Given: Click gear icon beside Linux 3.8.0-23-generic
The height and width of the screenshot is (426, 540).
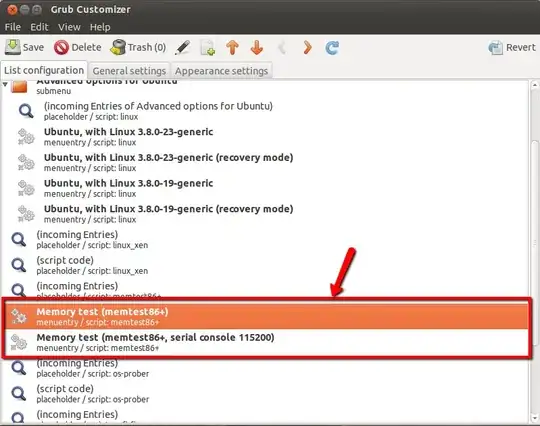Looking at the screenshot, I should click(26, 137).
